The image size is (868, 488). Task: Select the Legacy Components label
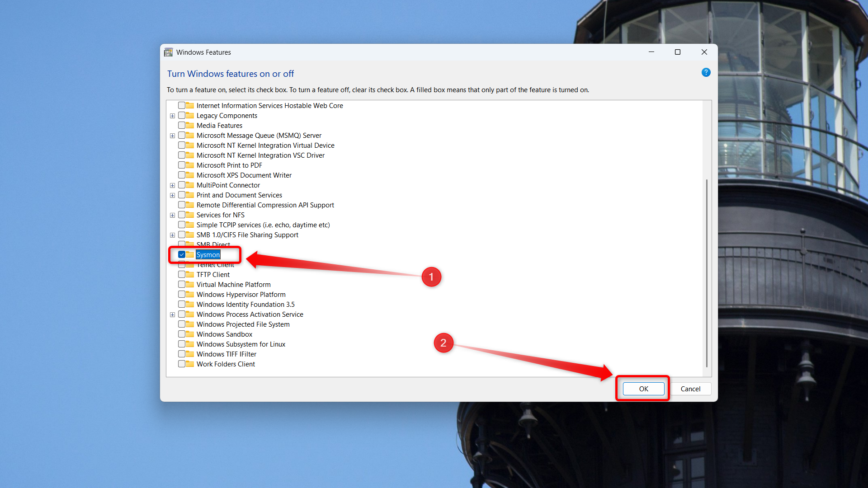coord(227,116)
